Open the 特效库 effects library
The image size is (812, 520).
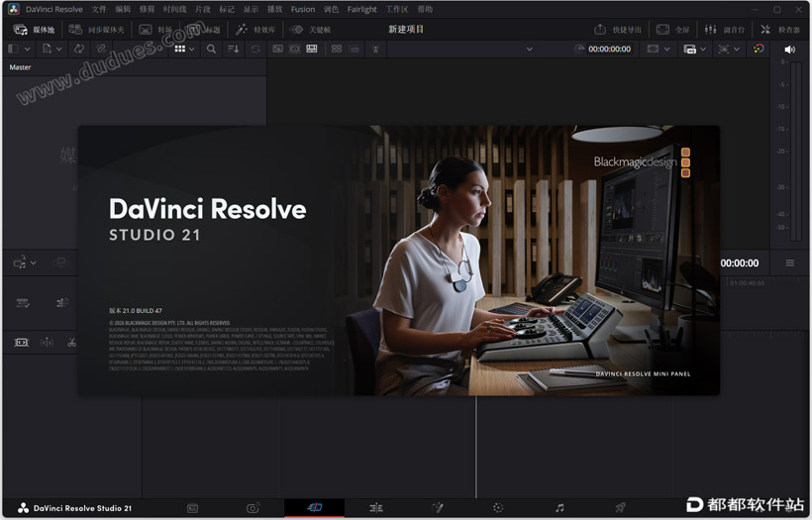[x=255, y=30]
